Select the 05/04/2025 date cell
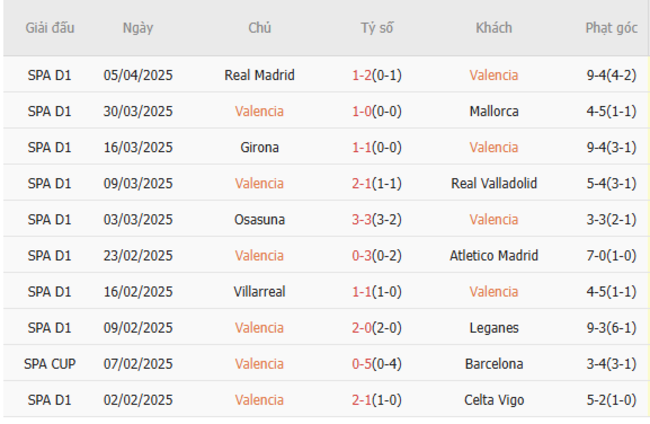The image size is (650, 424). tap(138, 75)
